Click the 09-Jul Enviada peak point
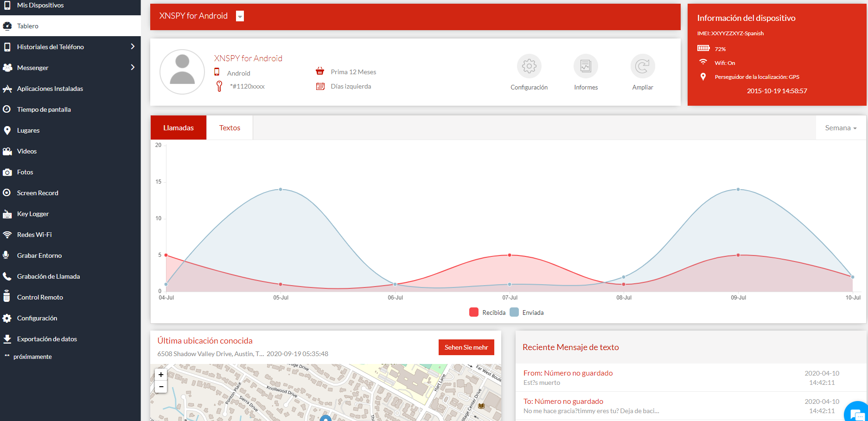Screen dimensions: 868x421 [x=738, y=189]
